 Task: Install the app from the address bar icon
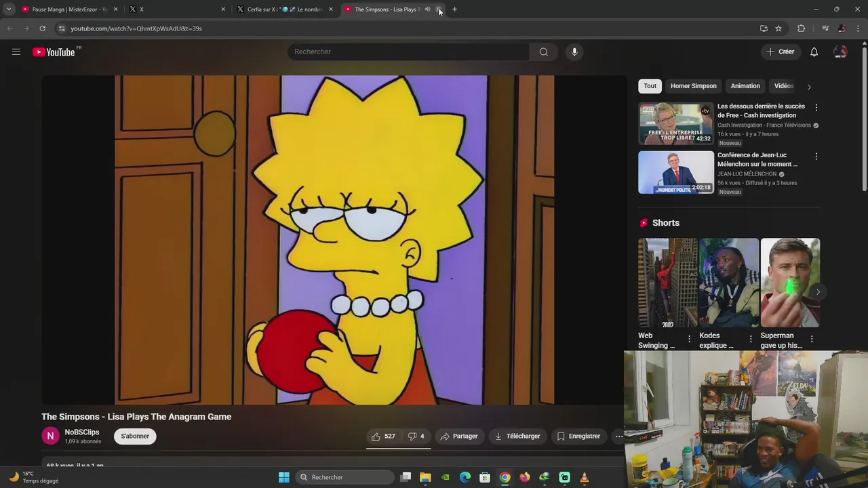[x=764, y=28]
